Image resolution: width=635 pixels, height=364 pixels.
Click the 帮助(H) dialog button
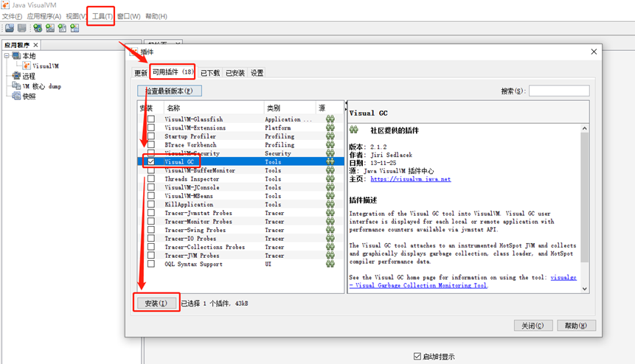click(x=576, y=326)
